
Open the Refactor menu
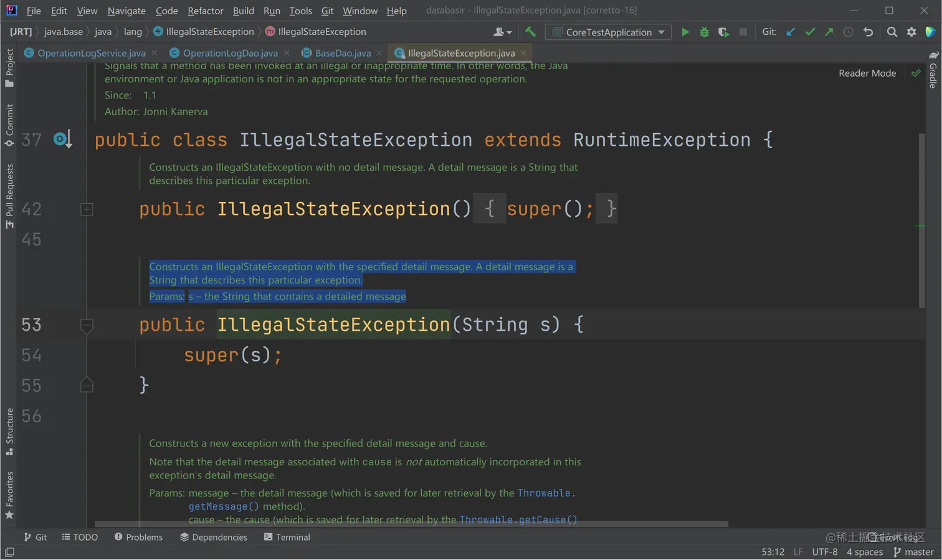click(206, 11)
